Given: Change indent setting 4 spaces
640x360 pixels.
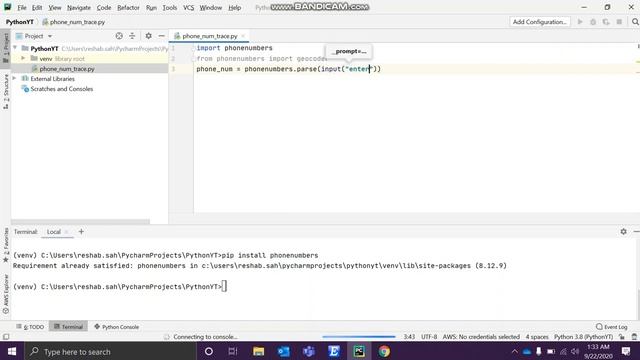Looking at the screenshot, I should click(537, 337).
